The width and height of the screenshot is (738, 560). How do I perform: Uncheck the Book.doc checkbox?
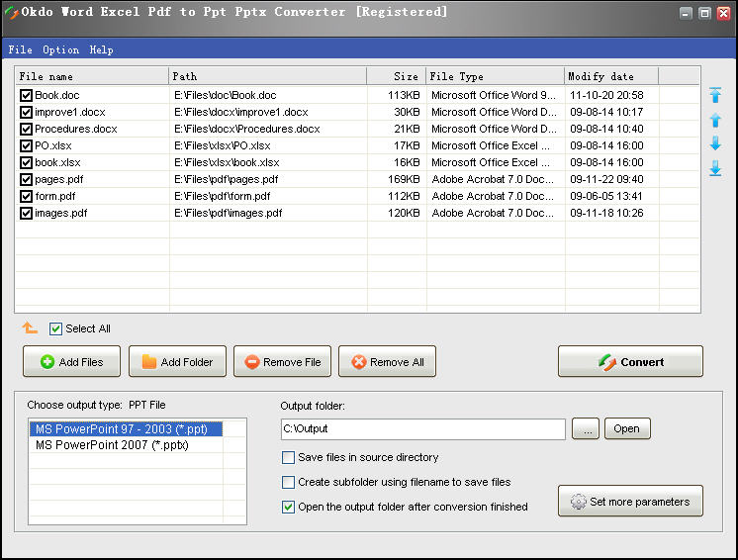(x=26, y=96)
